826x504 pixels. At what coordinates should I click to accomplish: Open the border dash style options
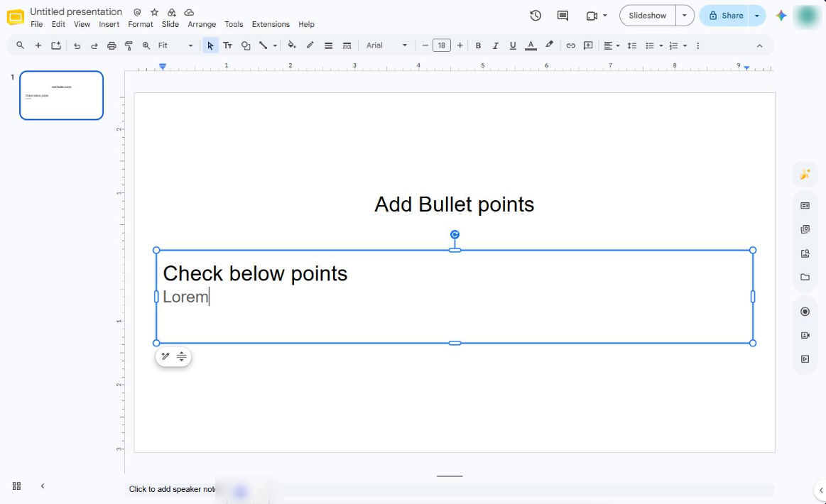347,46
